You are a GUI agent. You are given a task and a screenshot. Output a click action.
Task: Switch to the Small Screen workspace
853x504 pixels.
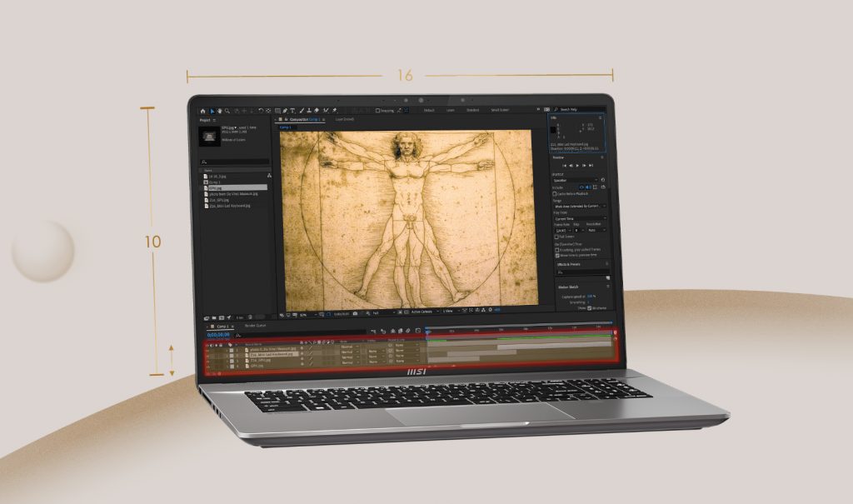pos(500,110)
